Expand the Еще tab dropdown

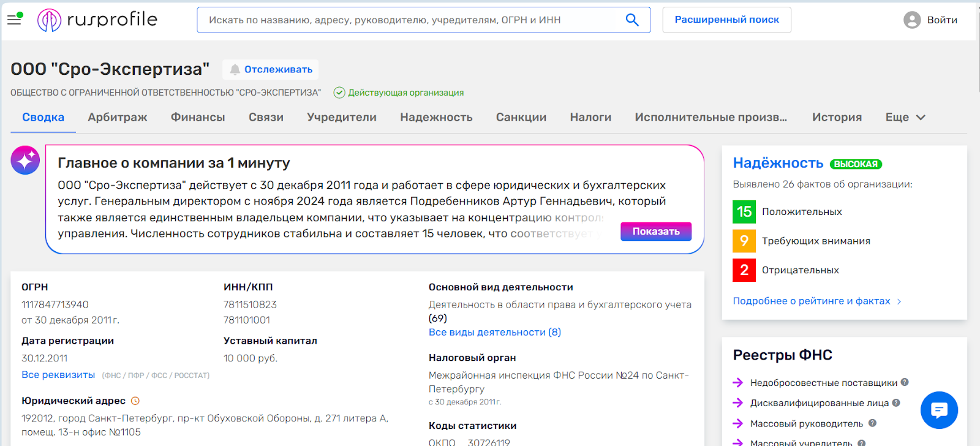point(905,117)
